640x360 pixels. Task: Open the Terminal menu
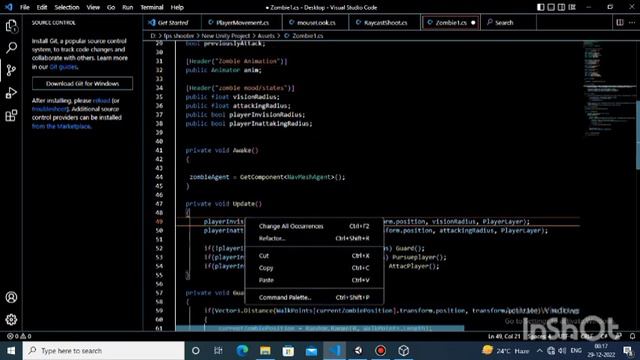(x=152, y=7)
